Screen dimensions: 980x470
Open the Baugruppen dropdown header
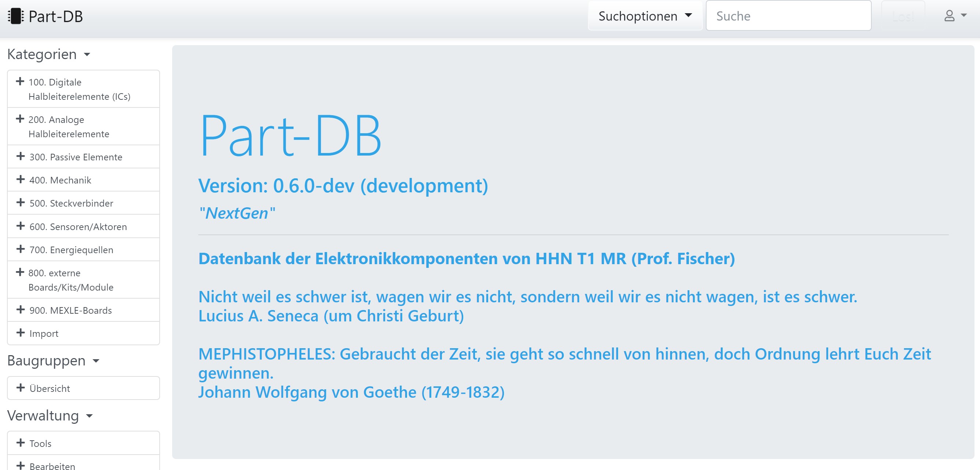[x=53, y=361]
